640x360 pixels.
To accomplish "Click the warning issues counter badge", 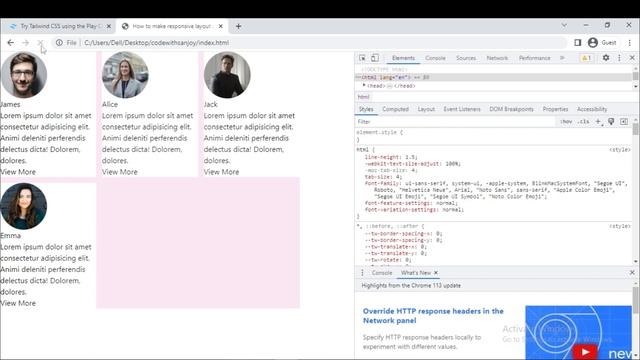I will (586, 58).
